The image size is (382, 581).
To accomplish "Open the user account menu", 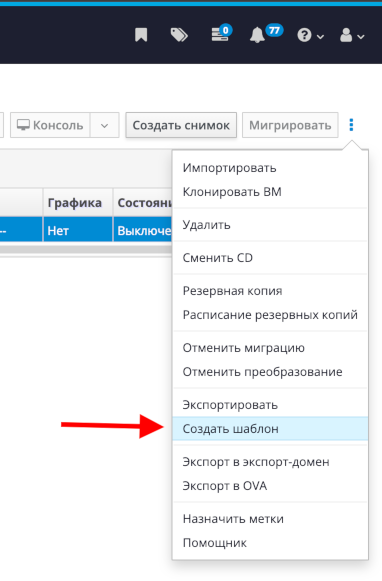I will [x=352, y=36].
